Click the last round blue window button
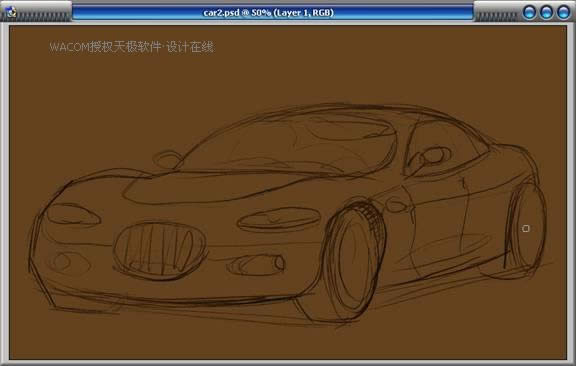The height and width of the screenshot is (366, 576). coord(564,12)
